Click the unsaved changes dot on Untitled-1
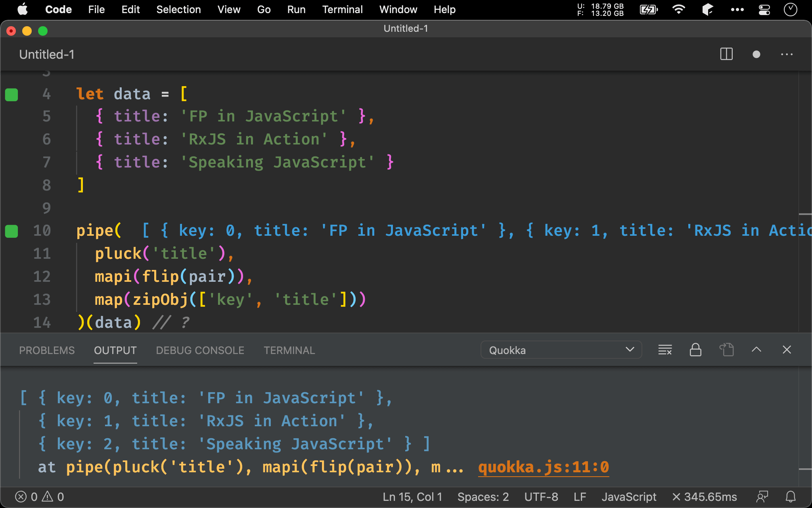The height and width of the screenshot is (508, 812). (756, 54)
